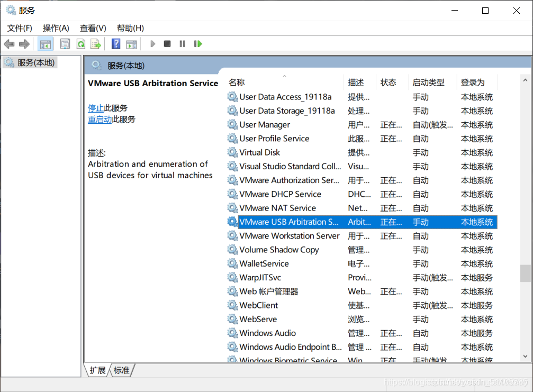Click the gear icon beside WalletService
This screenshot has width=533, height=392.
232,263
